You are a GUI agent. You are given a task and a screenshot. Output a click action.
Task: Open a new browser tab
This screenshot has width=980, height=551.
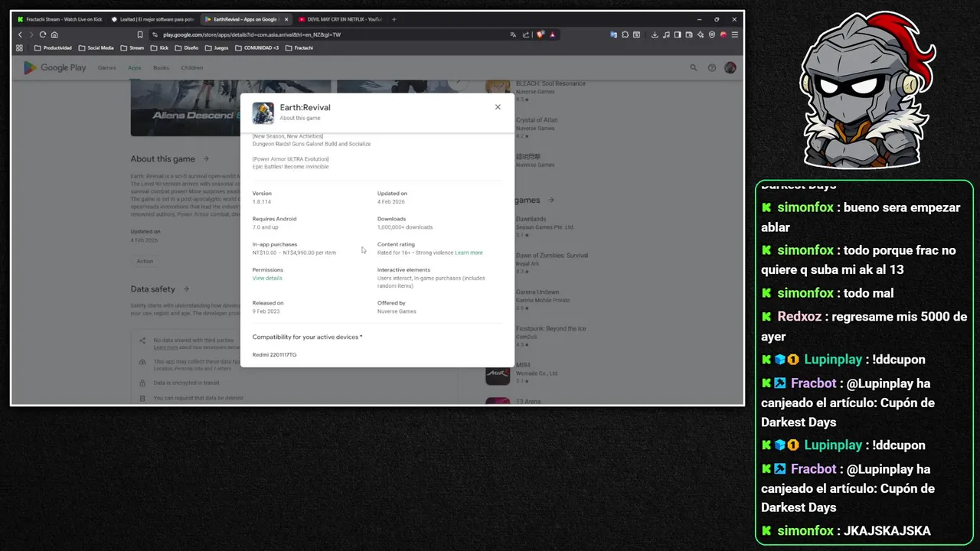tap(394, 19)
